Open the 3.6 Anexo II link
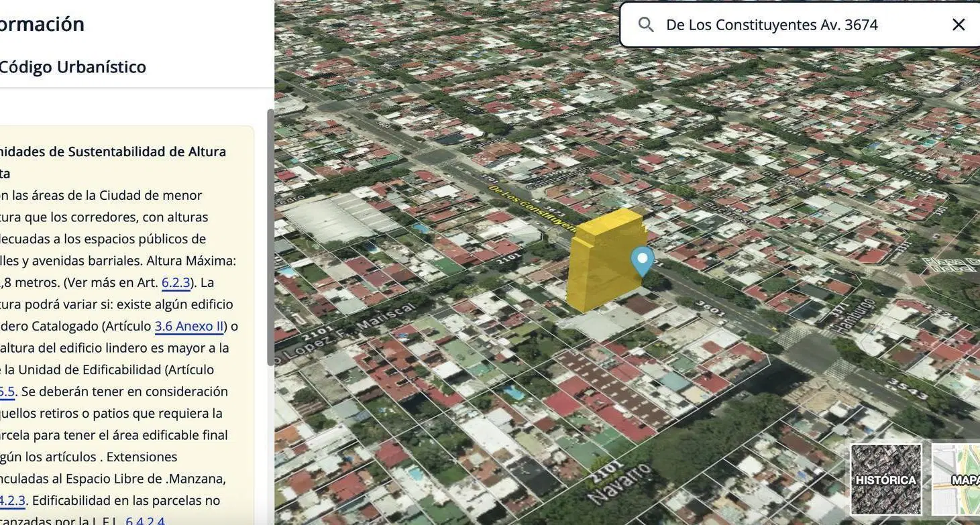This screenshot has height=525, width=980. (x=189, y=326)
